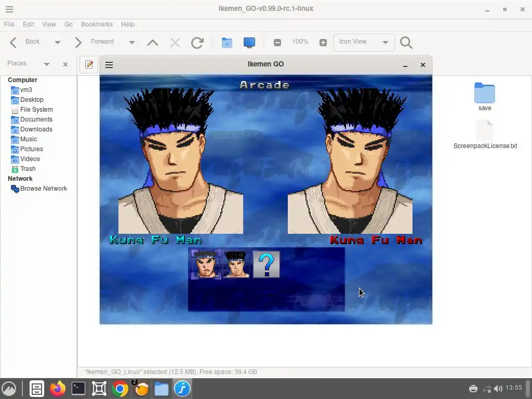Launch Chrome from the taskbar
532x399 pixels.
(x=120, y=389)
